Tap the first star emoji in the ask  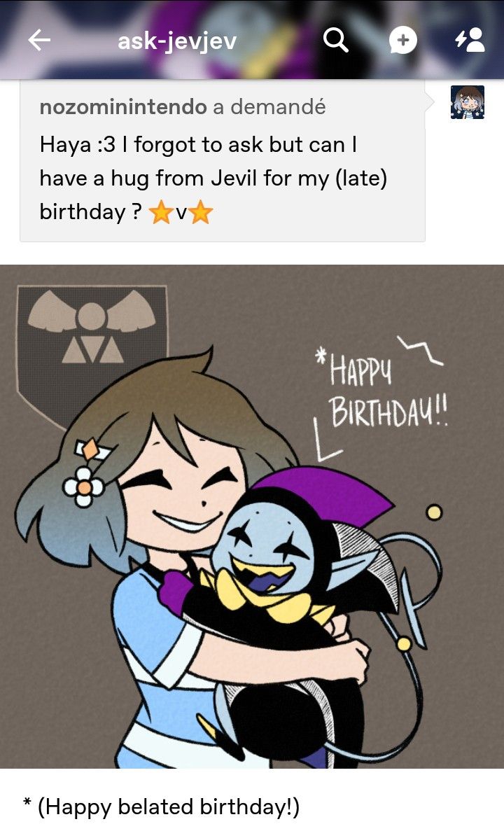point(161,214)
